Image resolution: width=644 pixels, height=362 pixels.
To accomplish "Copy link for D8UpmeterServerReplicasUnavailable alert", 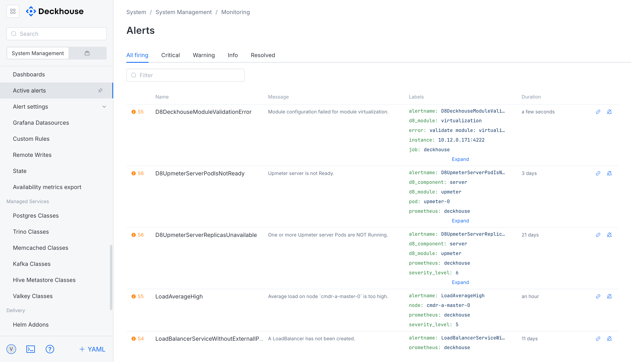I will [x=598, y=235].
